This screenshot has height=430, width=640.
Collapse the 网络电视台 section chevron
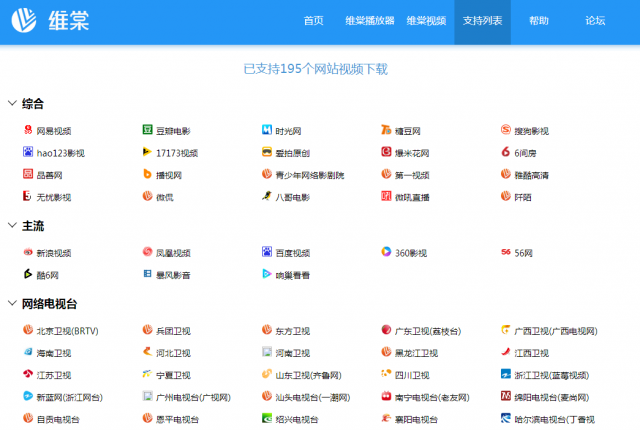[12, 303]
